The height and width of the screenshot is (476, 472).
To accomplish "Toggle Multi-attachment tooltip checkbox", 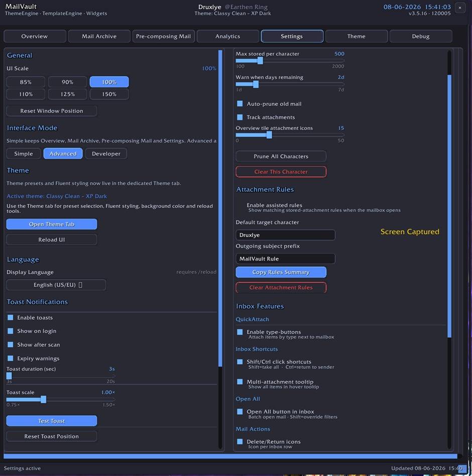I will click(240, 382).
